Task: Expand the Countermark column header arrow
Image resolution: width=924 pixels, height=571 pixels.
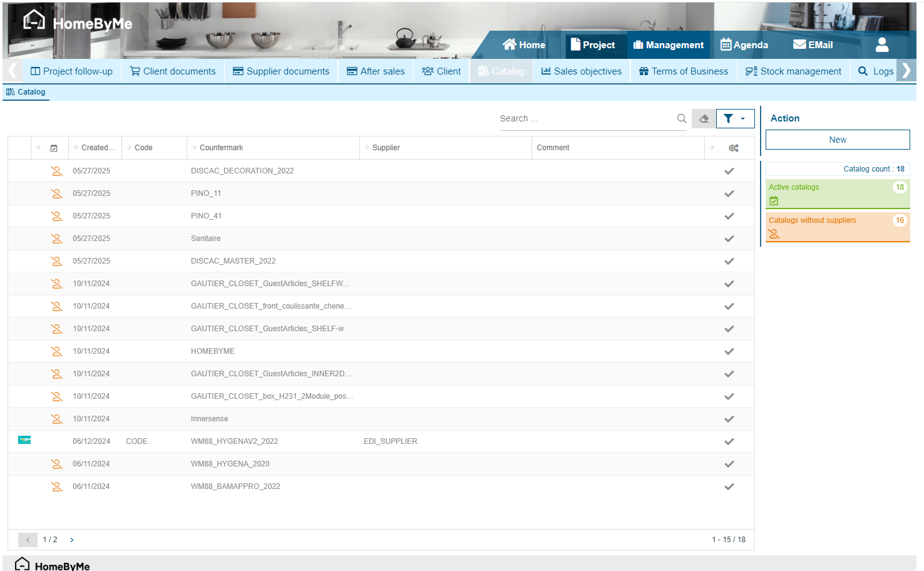Action: pyautogui.click(x=193, y=148)
